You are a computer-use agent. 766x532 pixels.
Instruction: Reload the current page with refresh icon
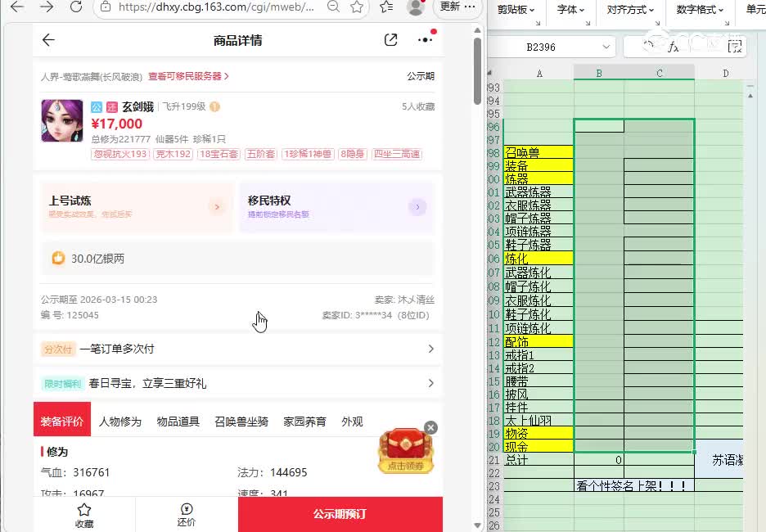pos(76,8)
